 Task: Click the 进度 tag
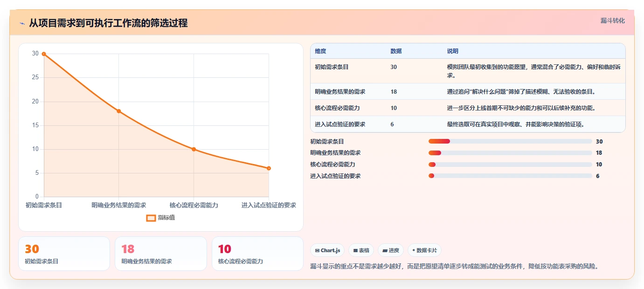coord(391,250)
